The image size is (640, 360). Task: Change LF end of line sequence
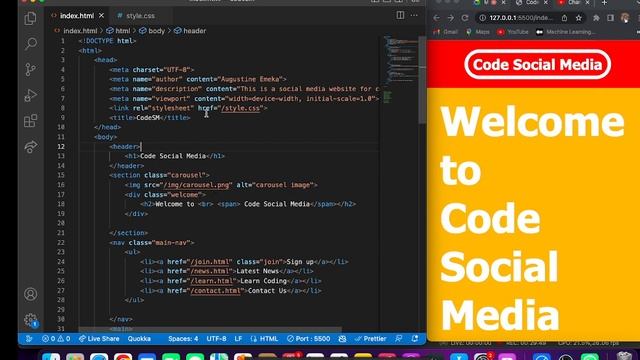[238, 339]
